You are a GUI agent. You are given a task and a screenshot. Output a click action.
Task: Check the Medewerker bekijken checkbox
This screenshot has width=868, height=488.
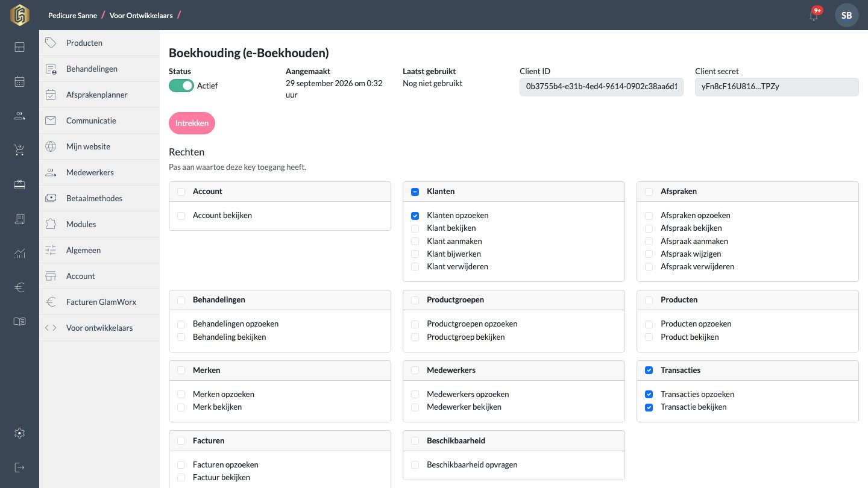pyautogui.click(x=415, y=407)
